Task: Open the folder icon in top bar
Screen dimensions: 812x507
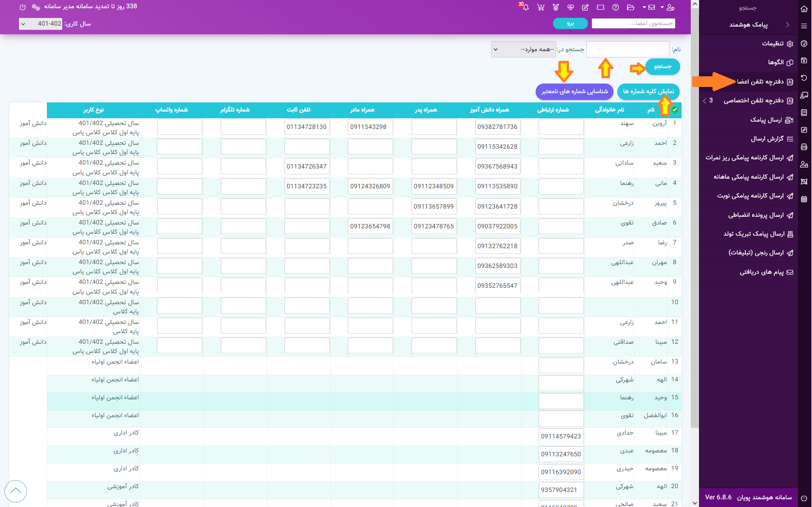Action: 630,7
